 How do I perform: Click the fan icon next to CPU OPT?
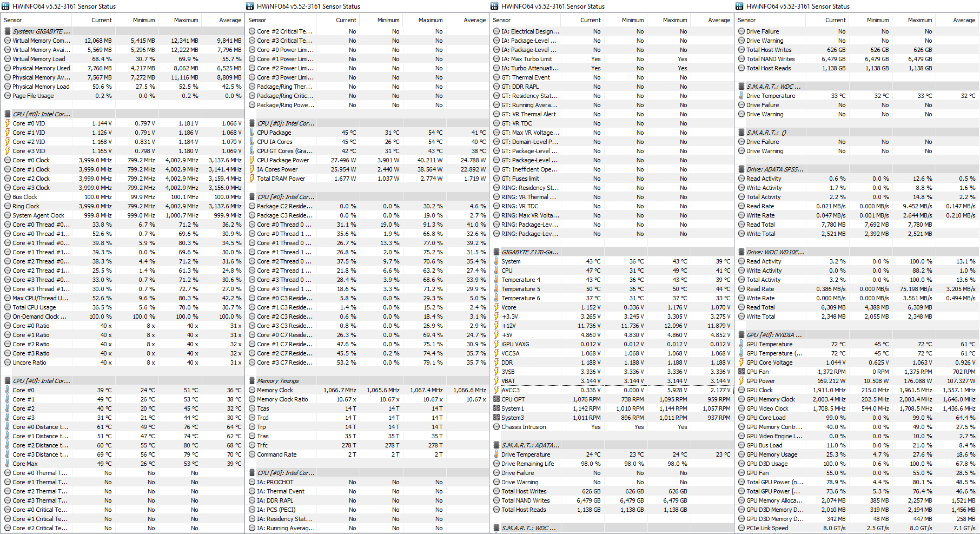point(496,399)
